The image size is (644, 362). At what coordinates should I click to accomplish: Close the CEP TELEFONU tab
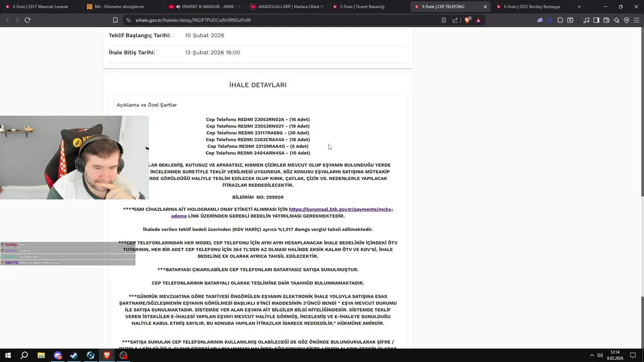tap(485, 7)
